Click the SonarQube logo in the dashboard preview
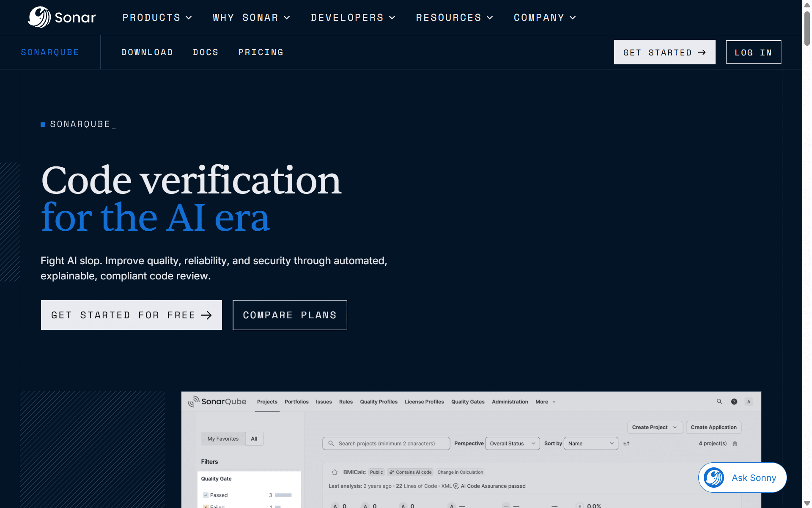 217,401
